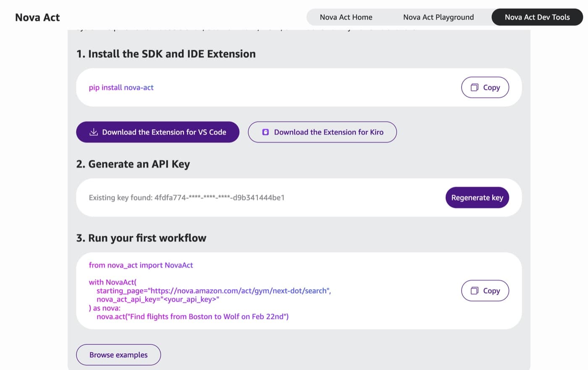This screenshot has width=588, height=370.
Task: Open Browse examples
Action: click(118, 355)
